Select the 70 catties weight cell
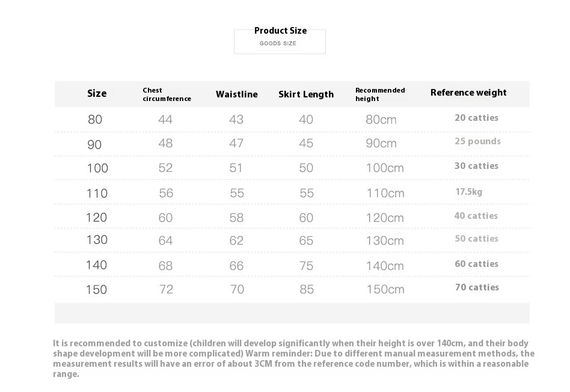 (477, 287)
